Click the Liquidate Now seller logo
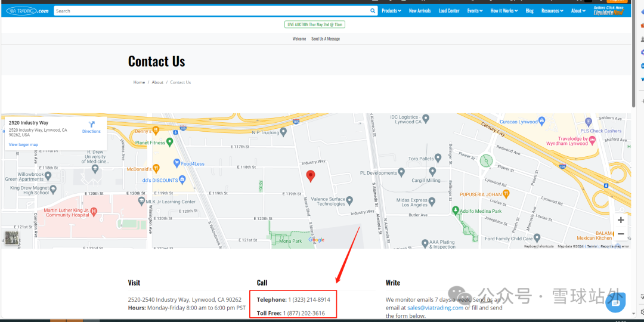The height and width of the screenshot is (322, 644). point(608,11)
